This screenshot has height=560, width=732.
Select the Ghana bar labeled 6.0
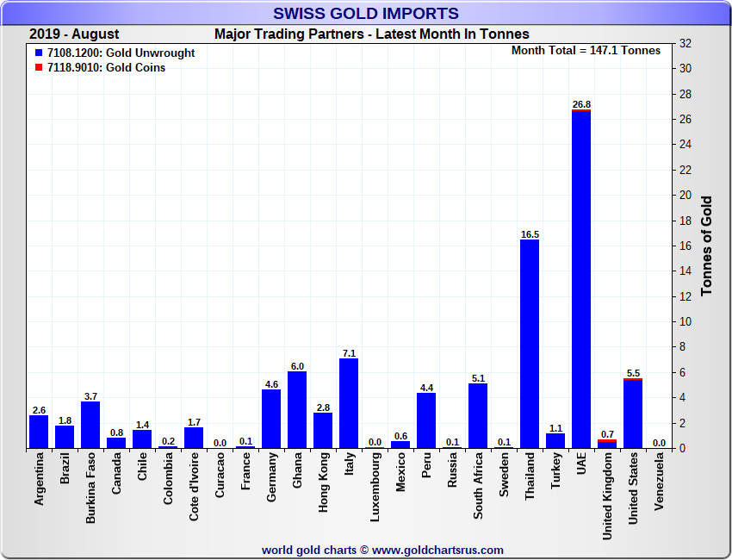pyautogui.click(x=297, y=410)
